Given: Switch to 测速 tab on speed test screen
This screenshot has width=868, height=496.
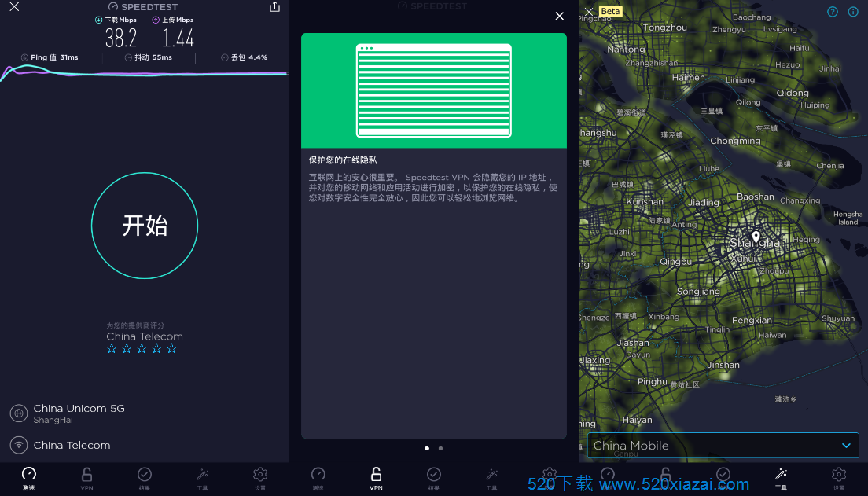Looking at the screenshot, I should [x=29, y=479].
